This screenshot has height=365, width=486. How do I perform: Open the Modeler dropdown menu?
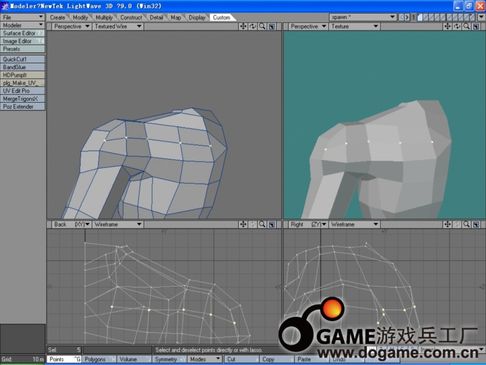22,25
